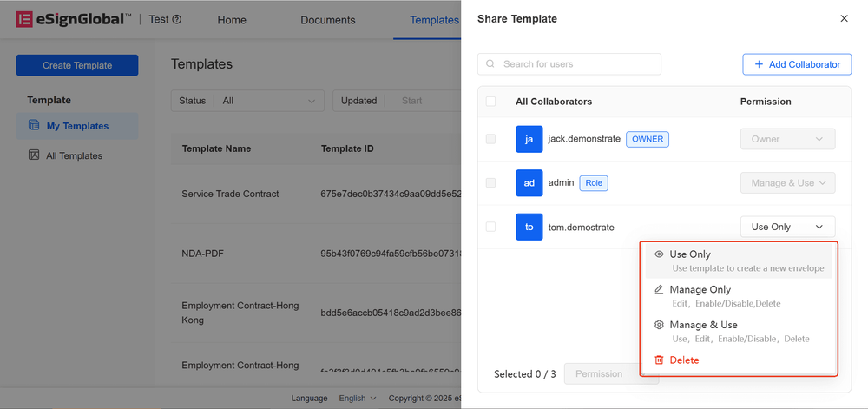Image resolution: width=868 pixels, height=409 pixels.
Task: Close the Share Template panel
Action: 844,18
